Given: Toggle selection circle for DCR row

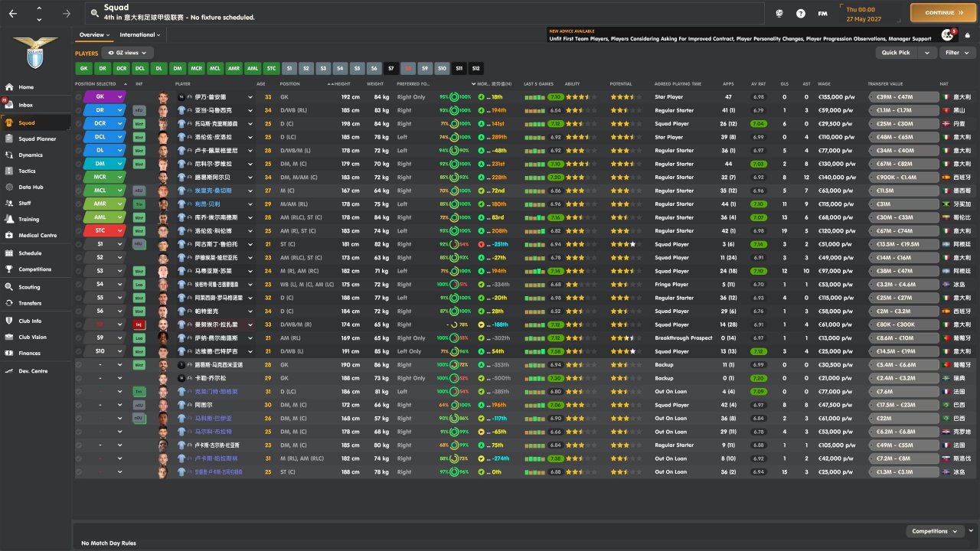Looking at the screenshot, I should point(78,124).
